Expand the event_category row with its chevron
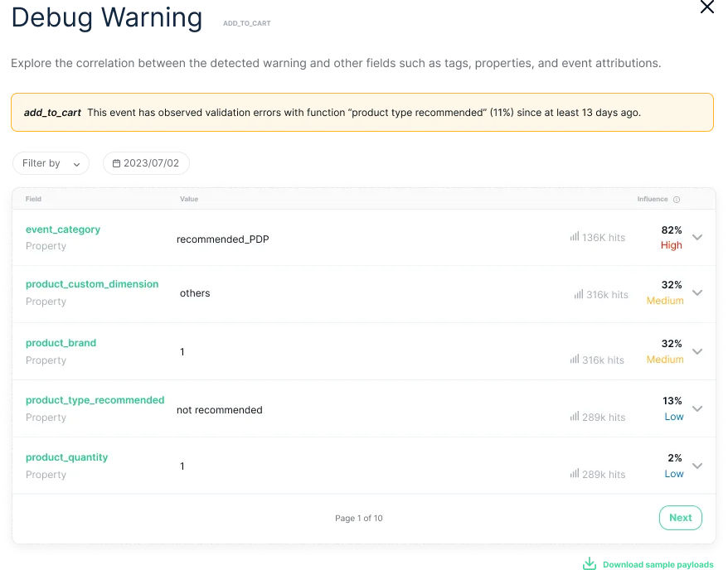 (697, 237)
